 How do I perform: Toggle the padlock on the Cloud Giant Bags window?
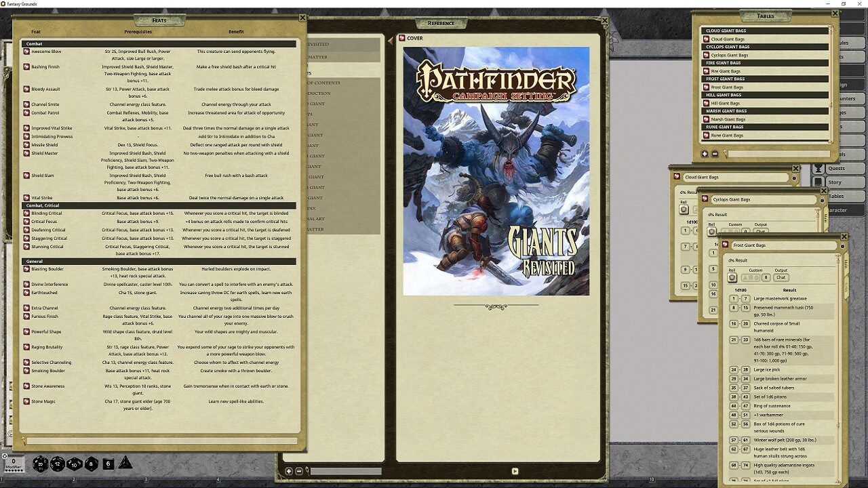pyautogui.click(x=794, y=177)
